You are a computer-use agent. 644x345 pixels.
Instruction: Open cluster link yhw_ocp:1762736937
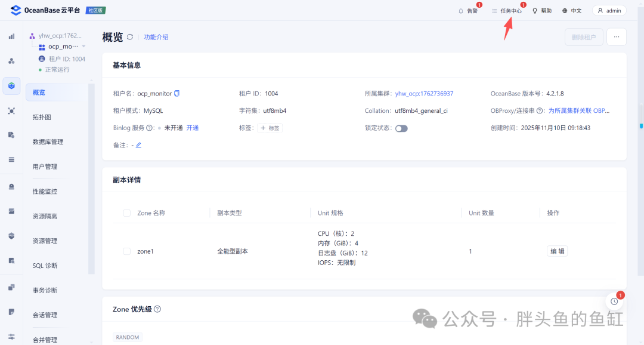click(x=425, y=93)
